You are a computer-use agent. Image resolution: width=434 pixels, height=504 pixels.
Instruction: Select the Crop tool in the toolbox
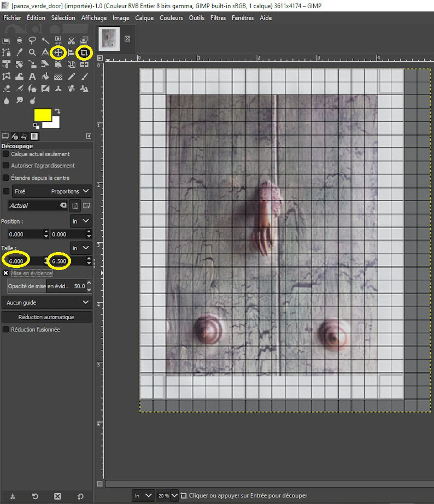coord(84,52)
